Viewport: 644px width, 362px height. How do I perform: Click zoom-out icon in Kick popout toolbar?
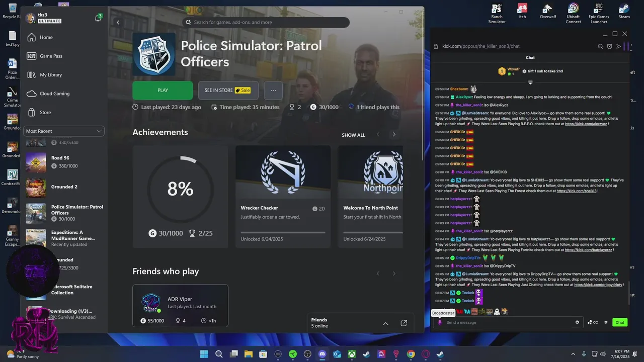point(600,46)
